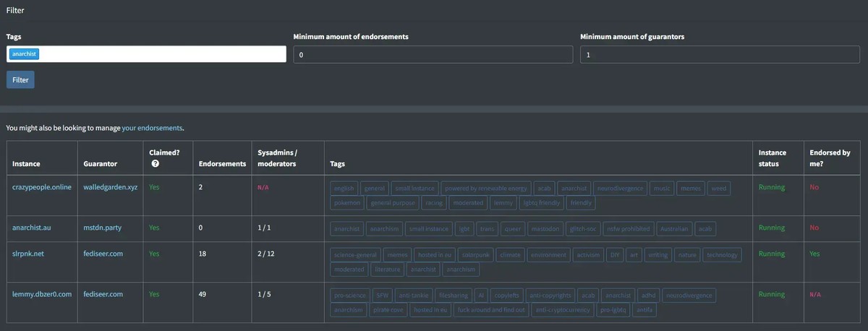Focus the Minimum amount of endorsements field
This screenshot has height=331, width=868.
click(x=433, y=55)
